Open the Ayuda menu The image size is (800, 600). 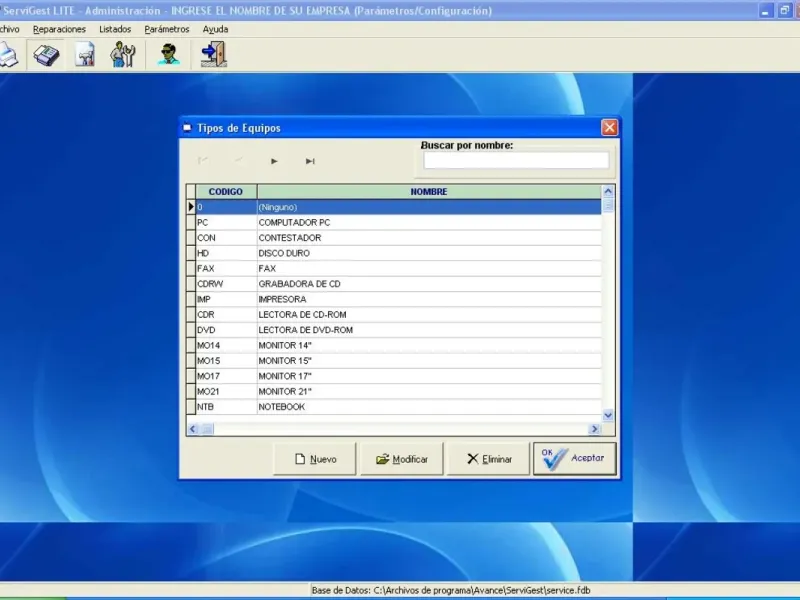coord(215,29)
